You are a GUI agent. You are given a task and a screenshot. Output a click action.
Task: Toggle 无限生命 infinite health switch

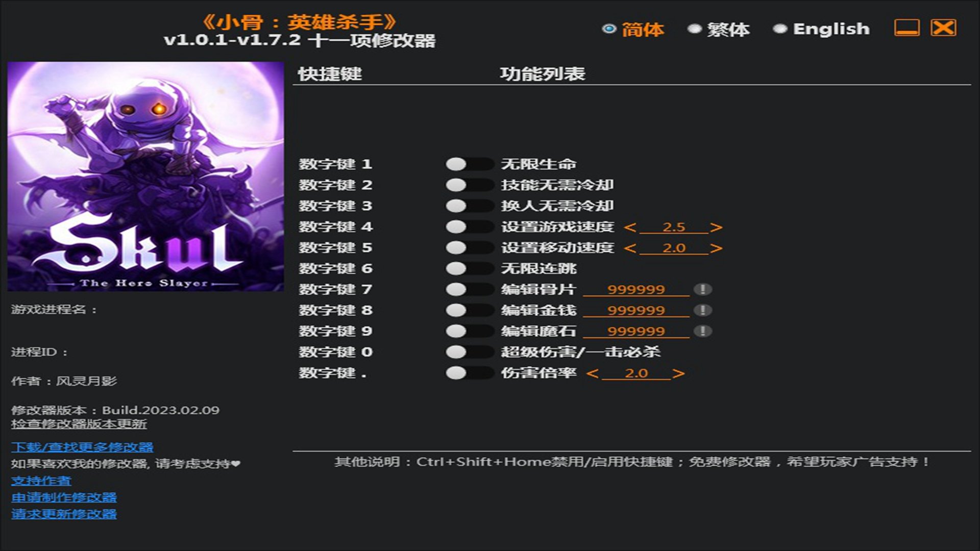click(469, 164)
